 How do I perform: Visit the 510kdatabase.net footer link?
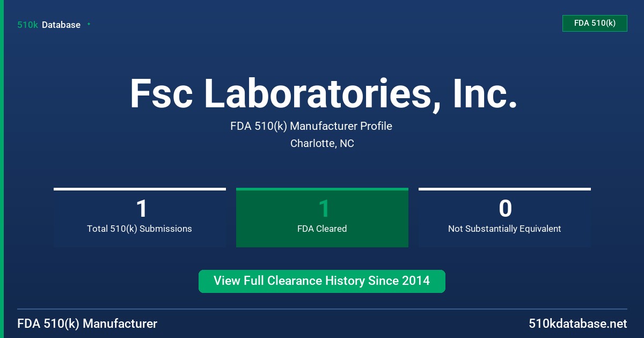(578, 324)
